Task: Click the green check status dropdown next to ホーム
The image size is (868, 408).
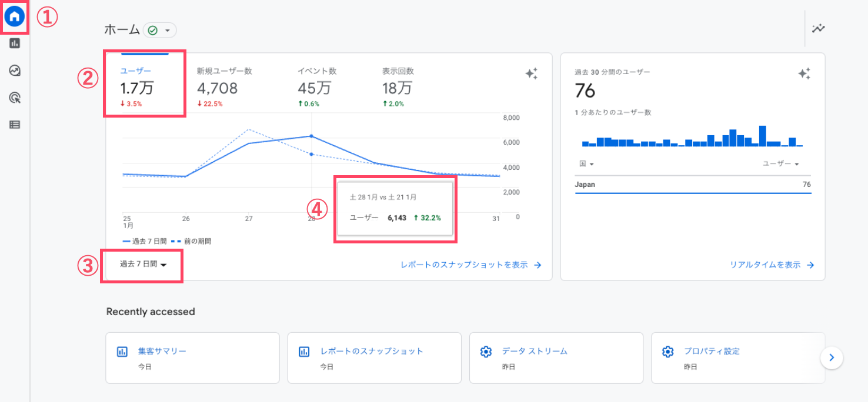Action: coord(160,30)
